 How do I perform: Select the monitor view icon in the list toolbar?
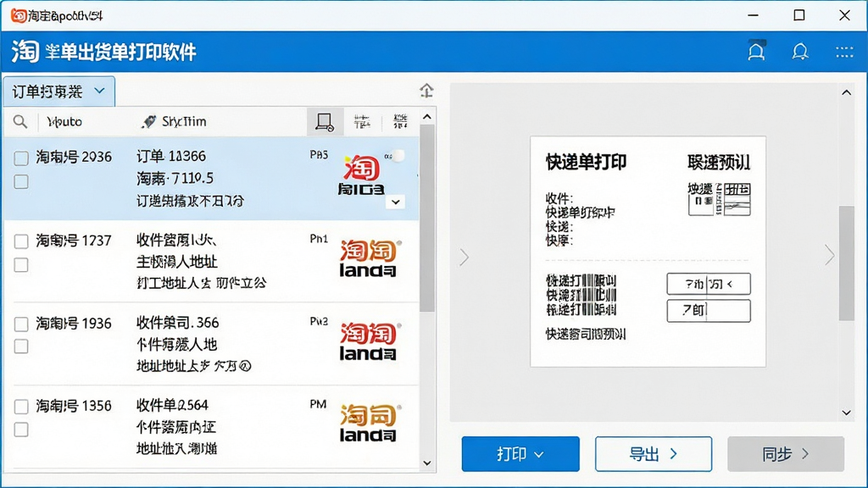click(x=325, y=122)
